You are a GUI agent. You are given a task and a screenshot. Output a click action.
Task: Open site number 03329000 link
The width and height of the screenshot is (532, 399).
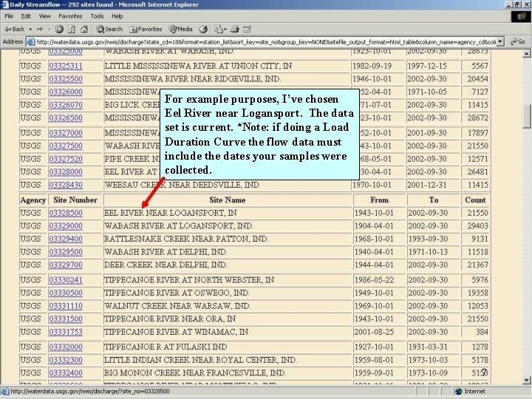click(x=66, y=226)
